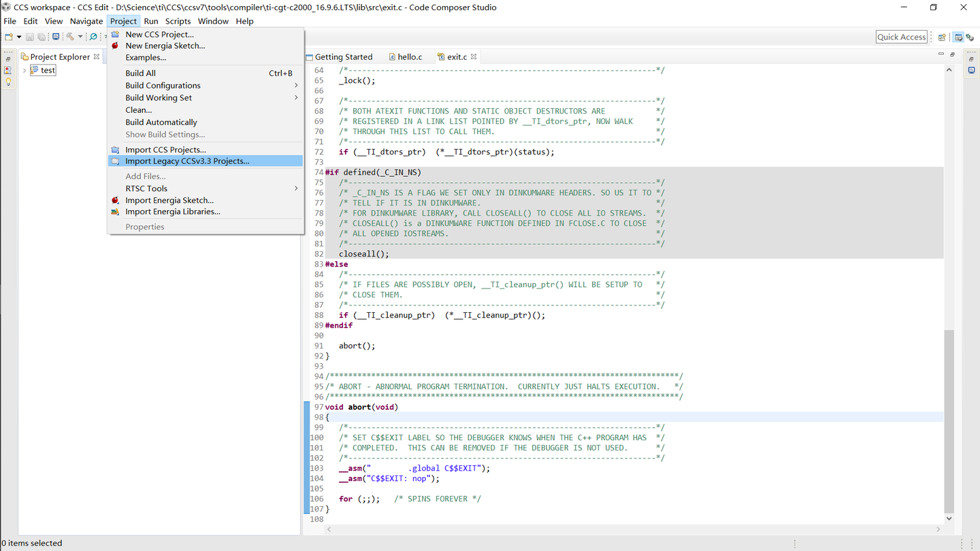Switch to the Getting Started tab
The width and height of the screenshot is (980, 551).
tap(339, 57)
